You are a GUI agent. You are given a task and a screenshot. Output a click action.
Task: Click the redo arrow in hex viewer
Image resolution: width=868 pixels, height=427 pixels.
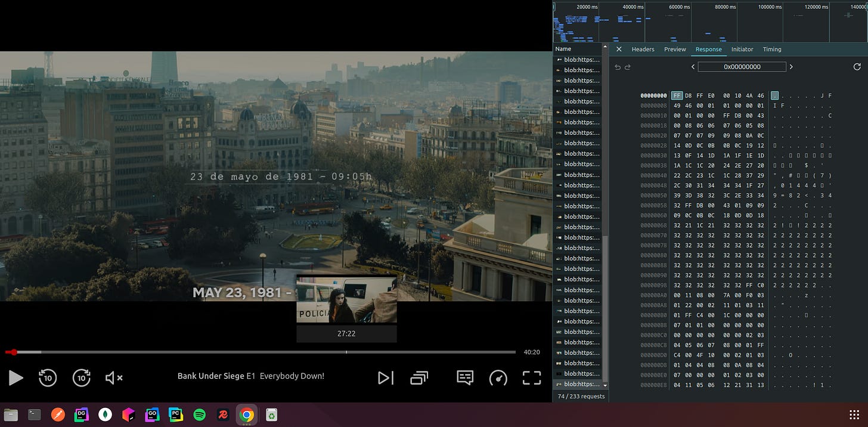click(627, 67)
